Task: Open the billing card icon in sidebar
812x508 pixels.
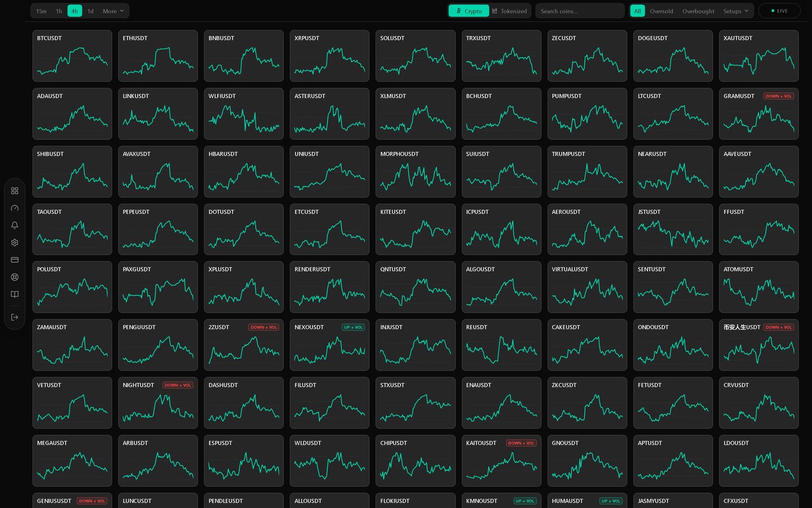Action: point(15,260)
